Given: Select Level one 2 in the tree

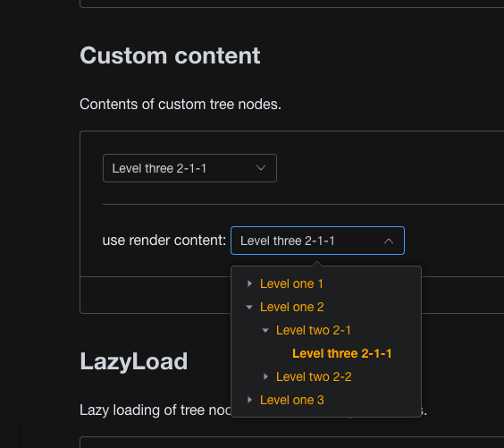Looking at the screenshot, I should pyautogui.click(x=292, y=307).
